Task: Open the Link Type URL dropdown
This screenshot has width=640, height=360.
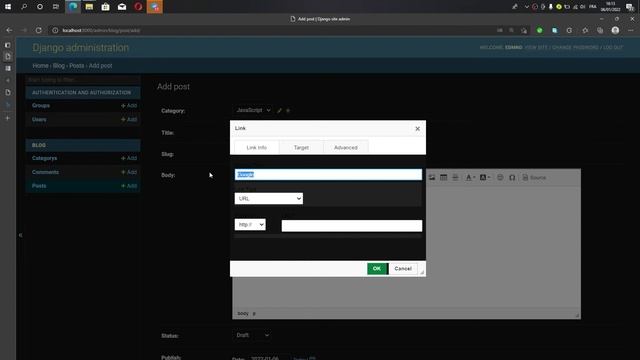Action: point(269,198)
